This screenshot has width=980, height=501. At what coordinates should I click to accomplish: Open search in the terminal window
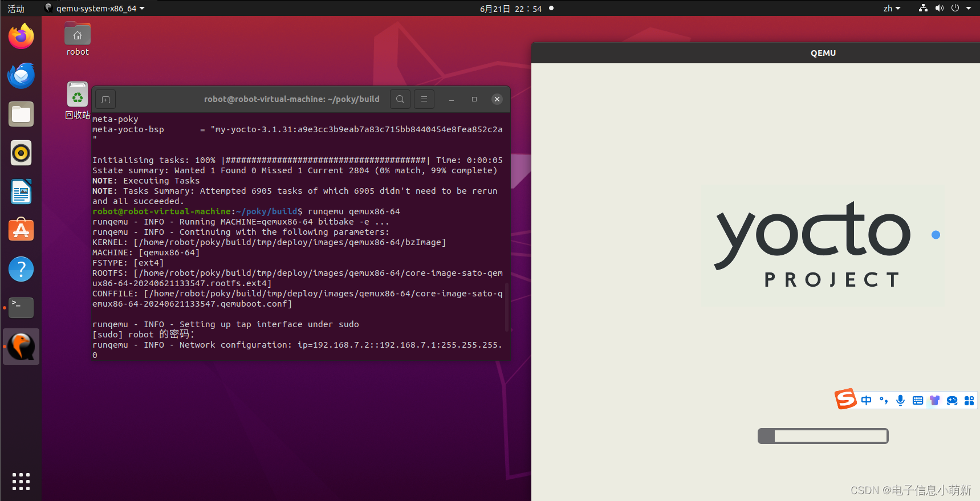[400, 99]
